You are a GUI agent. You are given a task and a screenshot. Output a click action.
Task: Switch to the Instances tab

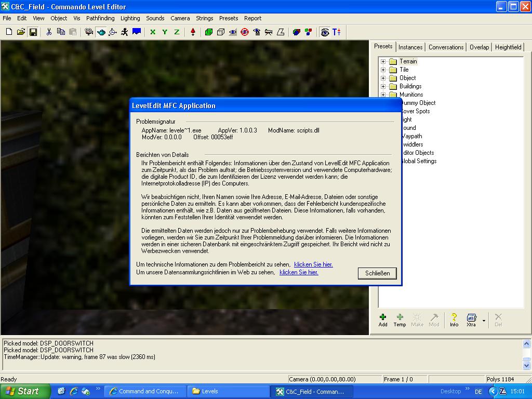410,47
